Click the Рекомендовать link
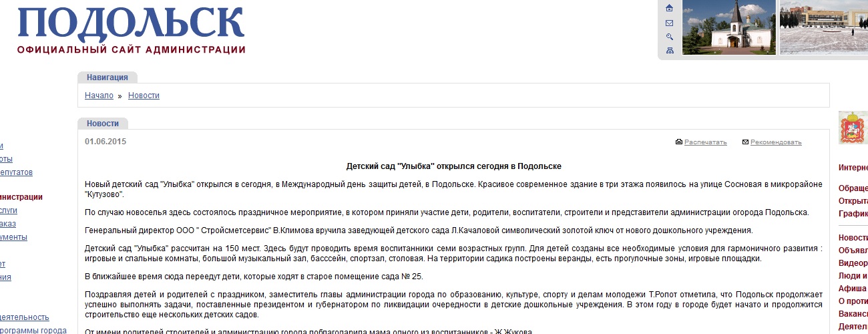Image resolution: width=868 pixels, height=334 pixels. click(776, 142)
